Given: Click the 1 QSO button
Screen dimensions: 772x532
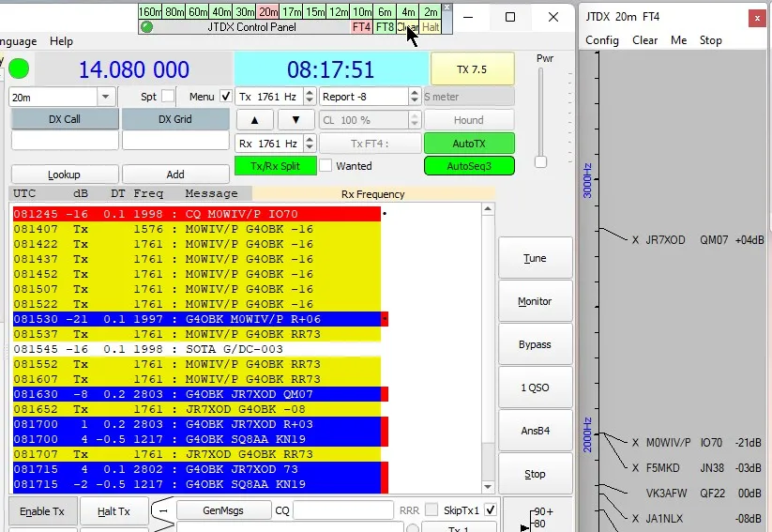Looking at the screenshot, I should 536,388.
